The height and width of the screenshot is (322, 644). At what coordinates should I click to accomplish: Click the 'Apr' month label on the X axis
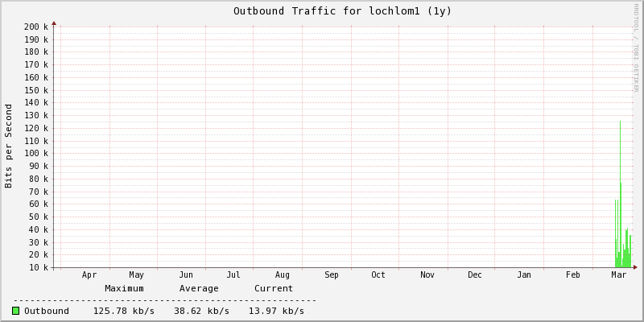(x=89, y=275)
